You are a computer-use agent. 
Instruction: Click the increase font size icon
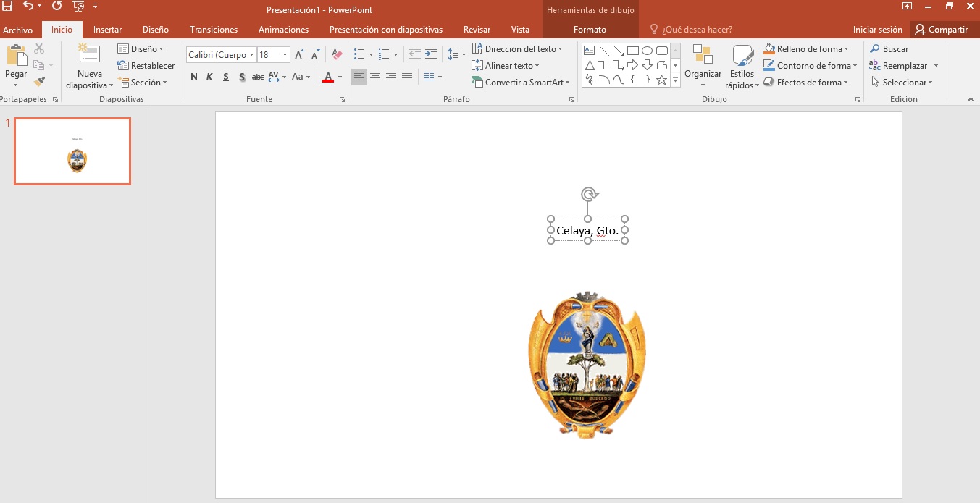[x=299, y=55]
